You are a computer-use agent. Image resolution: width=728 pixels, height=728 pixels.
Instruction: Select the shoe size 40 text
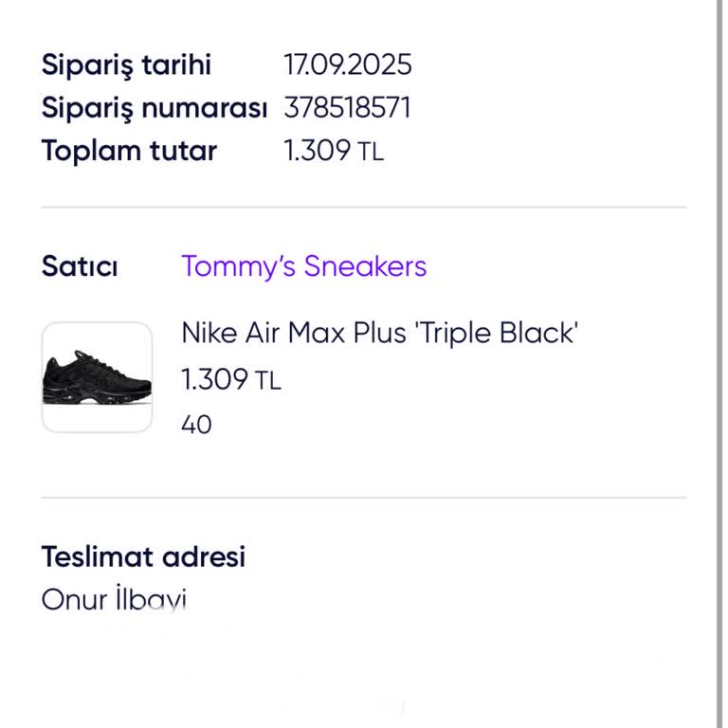coord(196,424)
